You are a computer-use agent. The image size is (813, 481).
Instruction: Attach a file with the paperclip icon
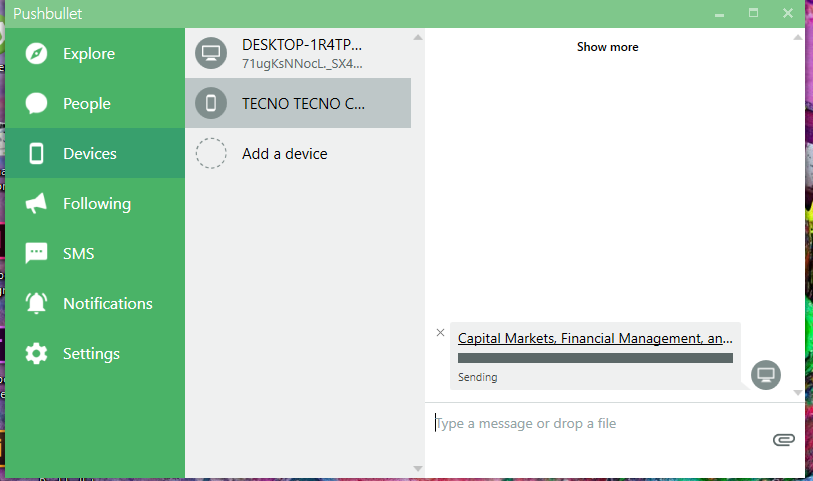point(783,440)
